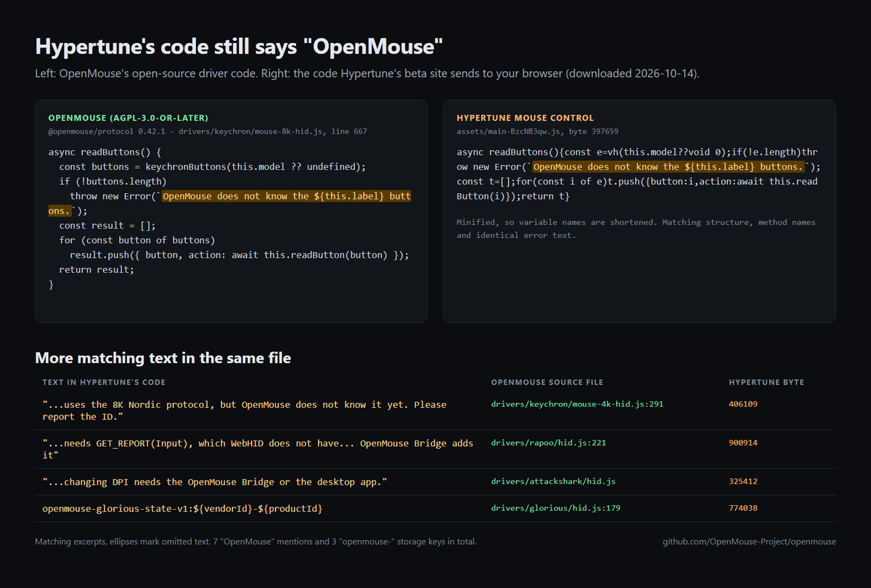Select the "HYPERTUNE MOUSE CONTROL" card label
This screenshot has height=588, width=871.
point(525,118)
